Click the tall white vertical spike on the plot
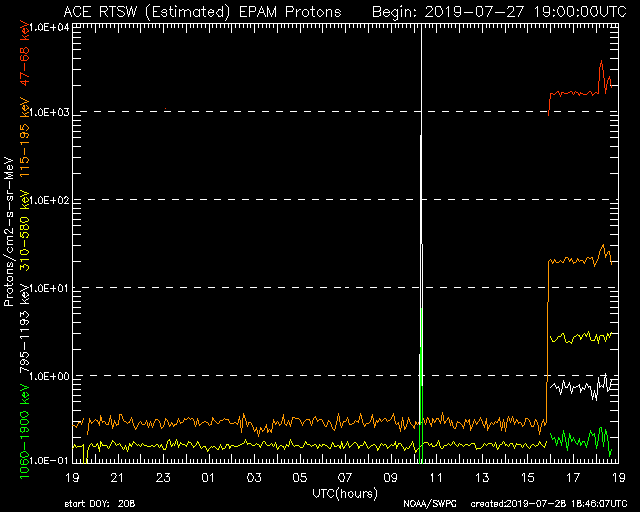 coord(421,200)
